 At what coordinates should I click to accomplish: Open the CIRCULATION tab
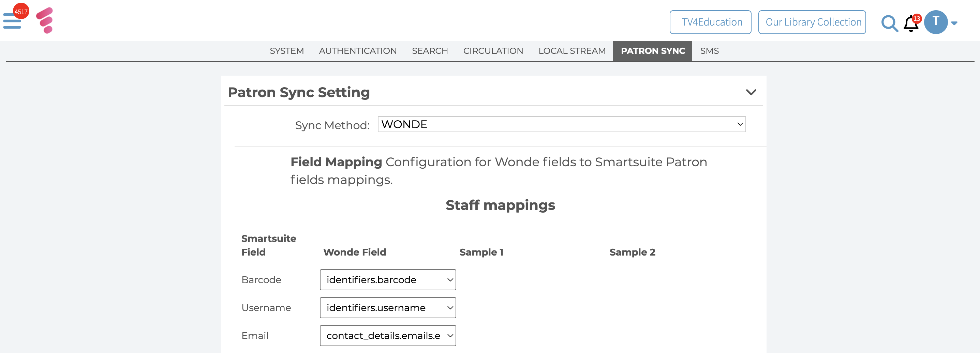493,51
